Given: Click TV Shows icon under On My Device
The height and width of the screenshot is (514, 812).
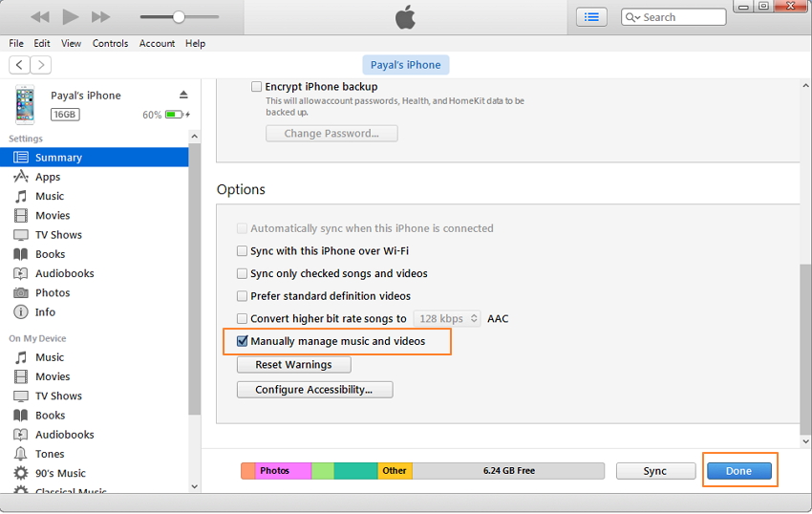Looking at the screenshot, I should click(21, 396).
